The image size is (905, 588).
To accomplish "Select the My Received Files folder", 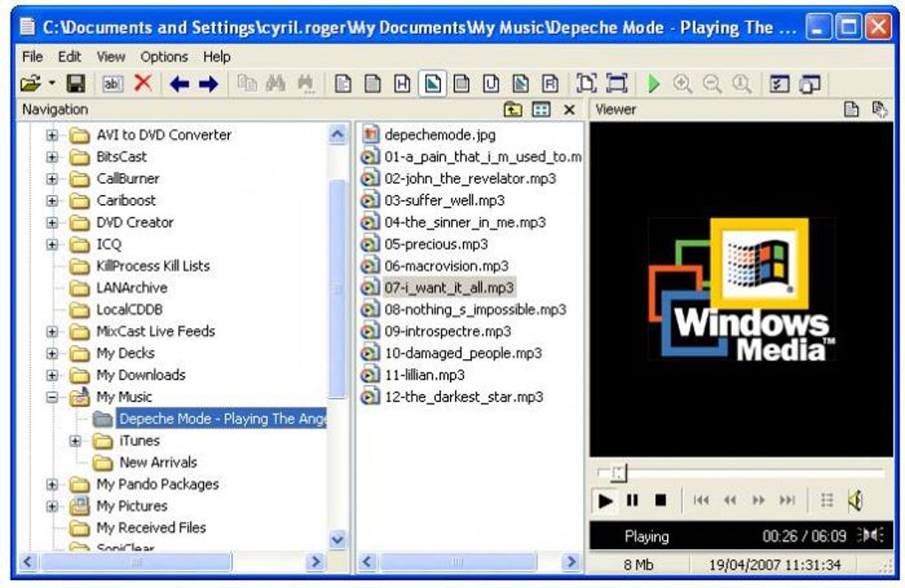I will [151, 528].
